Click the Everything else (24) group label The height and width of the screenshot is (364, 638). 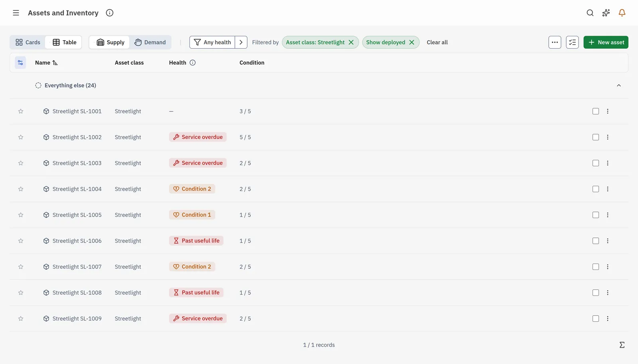[70, 85]
